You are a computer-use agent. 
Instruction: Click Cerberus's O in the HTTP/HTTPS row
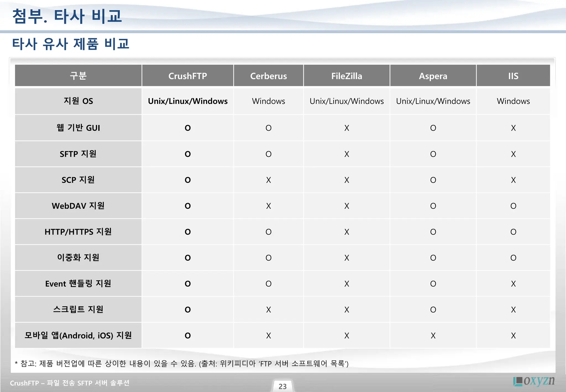(x=268, y=232)
